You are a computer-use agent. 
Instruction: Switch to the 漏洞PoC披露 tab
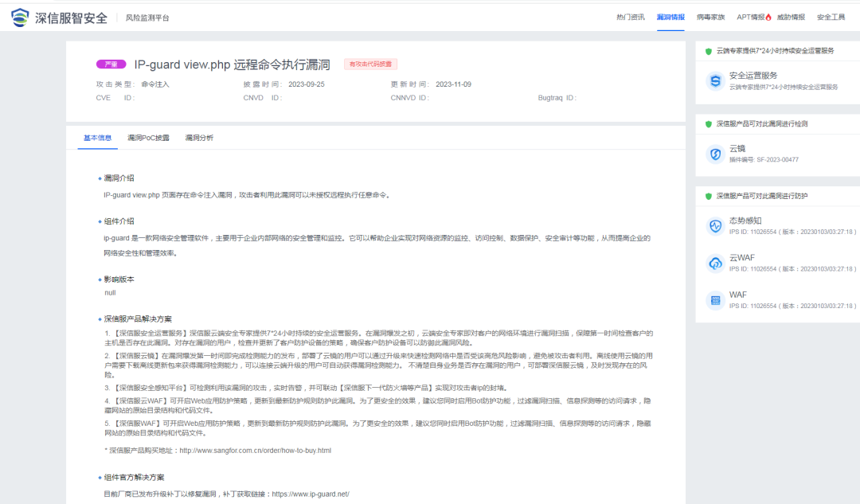[x=148, y=138]
